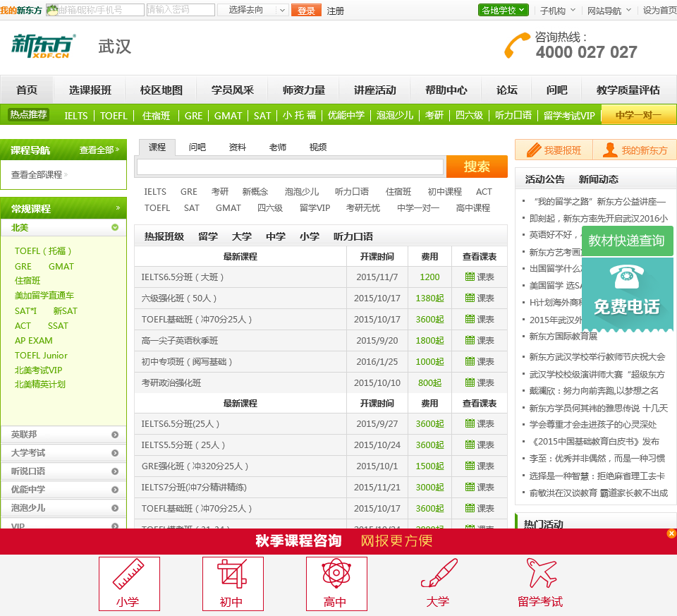Open the 选择去向 dropdown
The image size is (677, 616).
pos(252,10)
